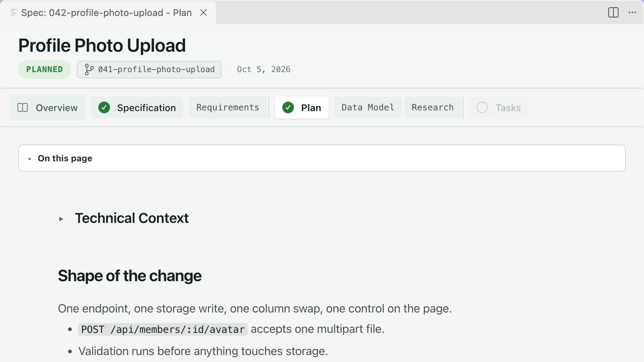Click the git branch icon
Image resolution: width=644 pixels, height=362 pixels.
89,69
